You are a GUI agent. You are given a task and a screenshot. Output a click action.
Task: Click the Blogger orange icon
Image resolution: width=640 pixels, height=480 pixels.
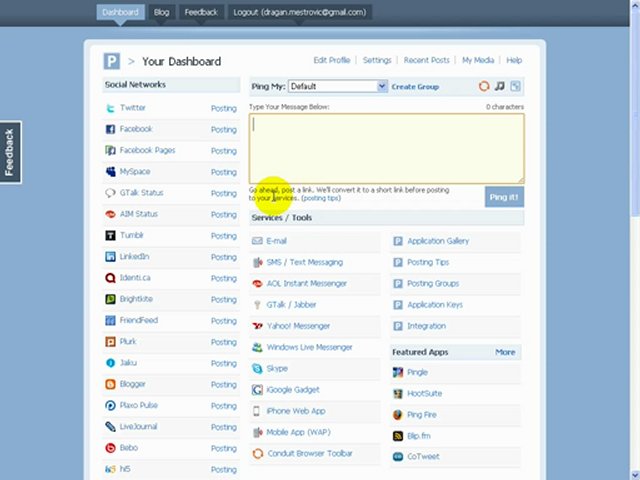[111, 384]
